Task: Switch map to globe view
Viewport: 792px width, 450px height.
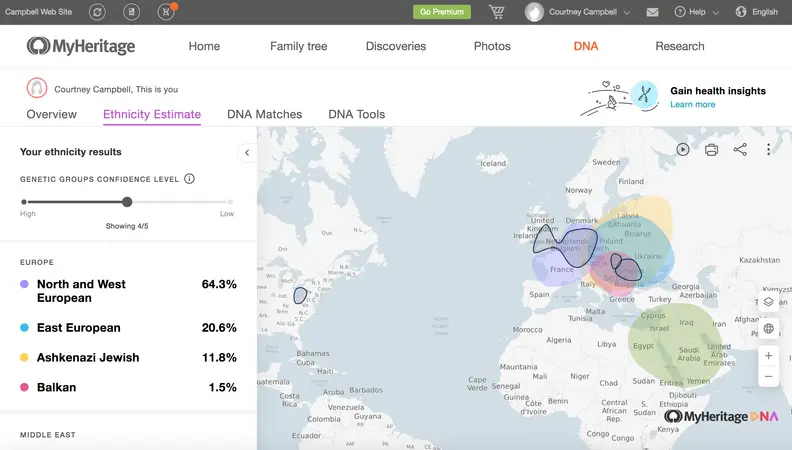Action: [x=768, y=328]
